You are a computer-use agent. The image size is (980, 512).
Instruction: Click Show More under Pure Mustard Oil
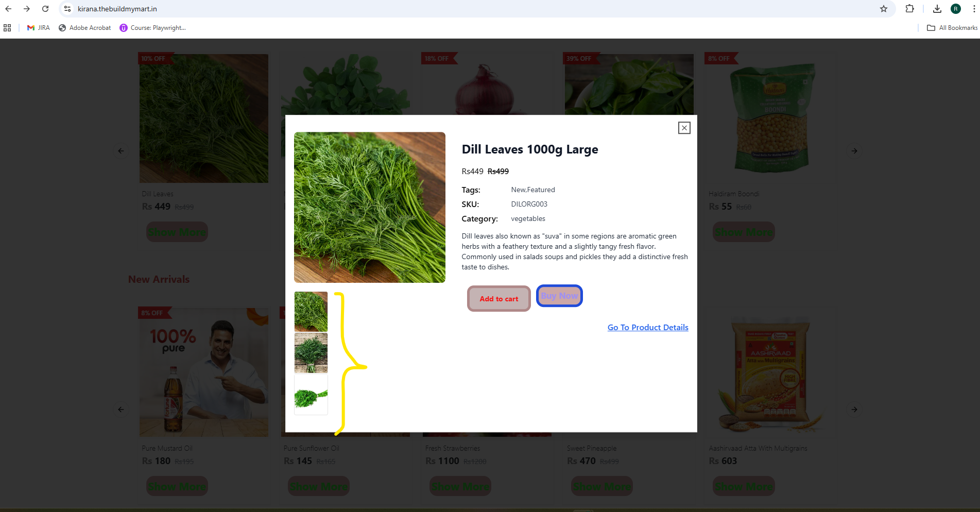point(177,486)
